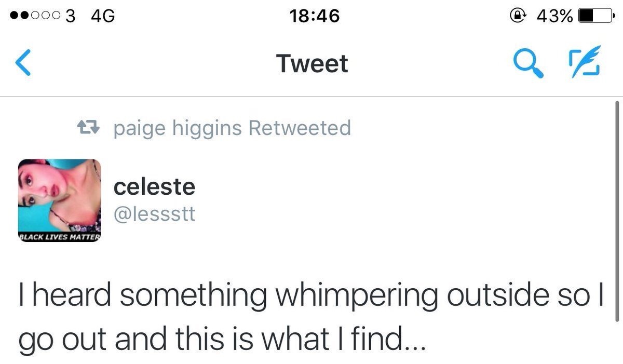Tap the 43% battery percentage
Viewport: 623px width, 364px height.
pyautogui.click(x=554, y=16)
